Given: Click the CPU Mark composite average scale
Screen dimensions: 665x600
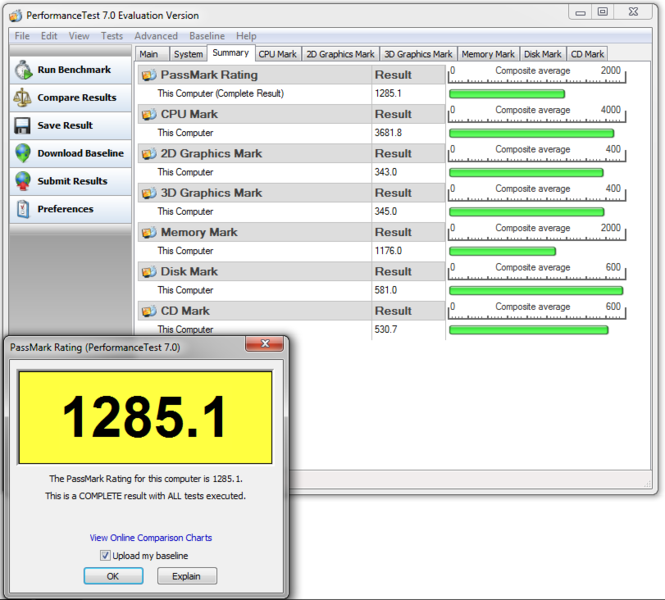Looking at the screenshot, I should pos(536,114).
